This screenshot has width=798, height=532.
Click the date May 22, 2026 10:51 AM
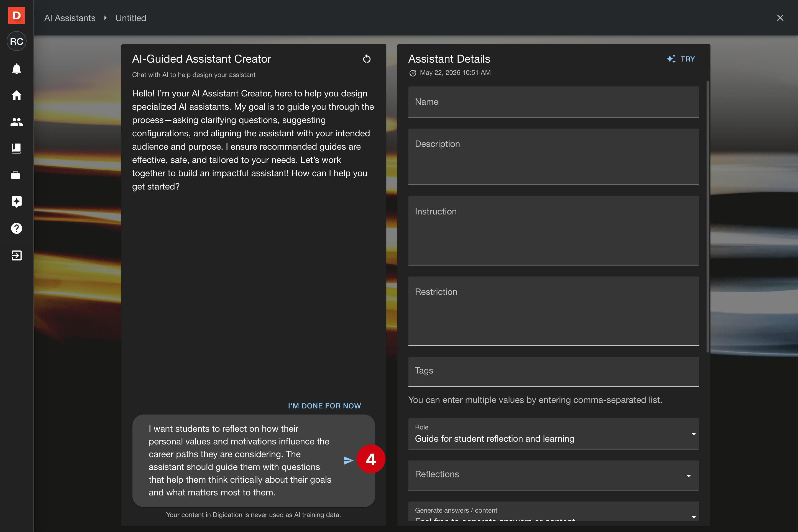(455, 73)
